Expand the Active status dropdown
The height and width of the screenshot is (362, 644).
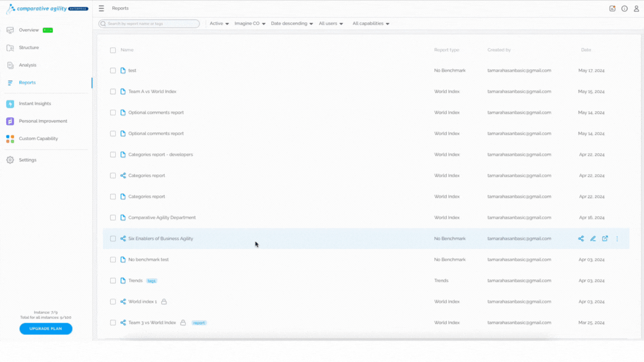coord(219,23)
